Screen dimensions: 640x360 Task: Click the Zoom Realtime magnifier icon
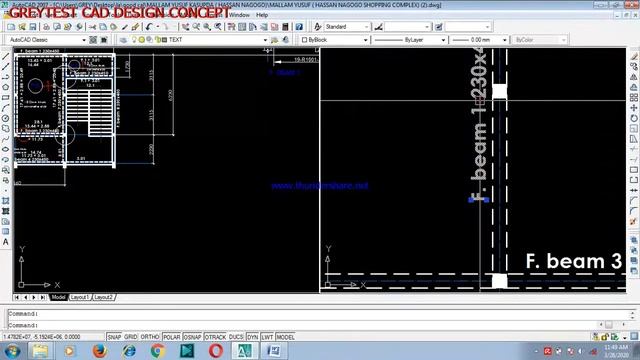196,27
